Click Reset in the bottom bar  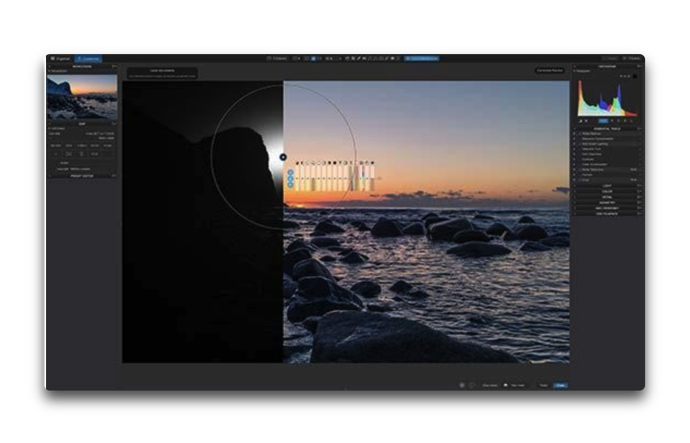(x=543, y=385)
